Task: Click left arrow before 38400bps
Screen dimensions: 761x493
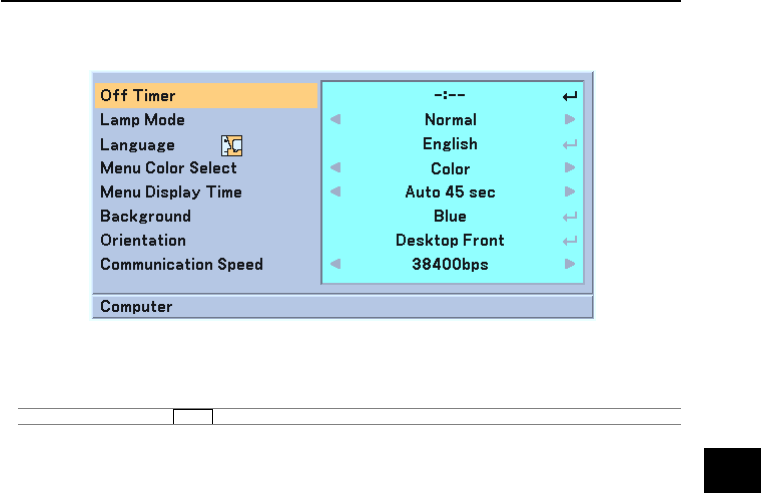Action: point(336,265)
